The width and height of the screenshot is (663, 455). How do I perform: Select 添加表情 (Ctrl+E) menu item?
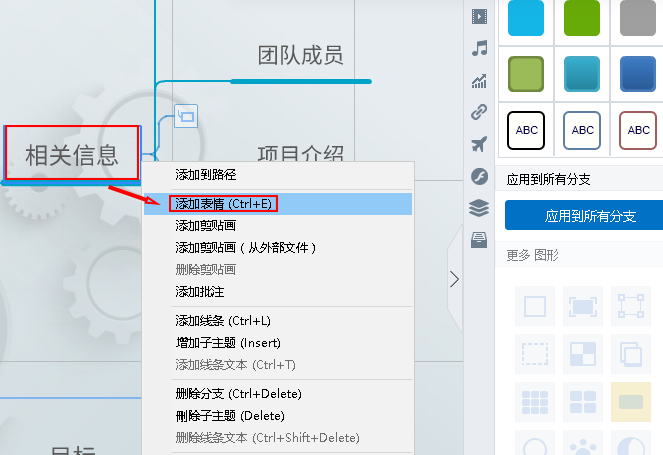tap(223, 204)
